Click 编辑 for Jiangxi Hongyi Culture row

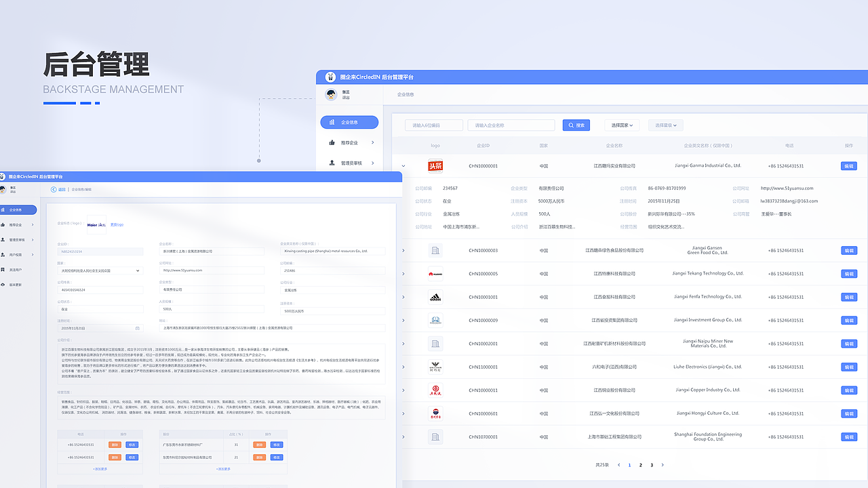[848, 413]
